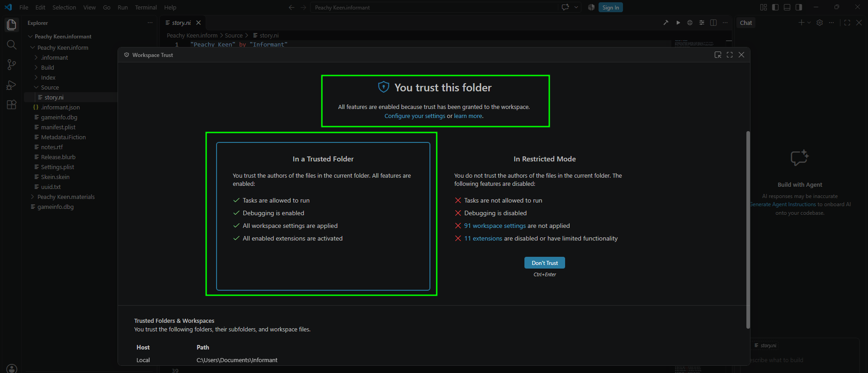Viewport: 868px width, 373px height.
Task: Toggle the primary side bar layout button
Action: (775, 7)
